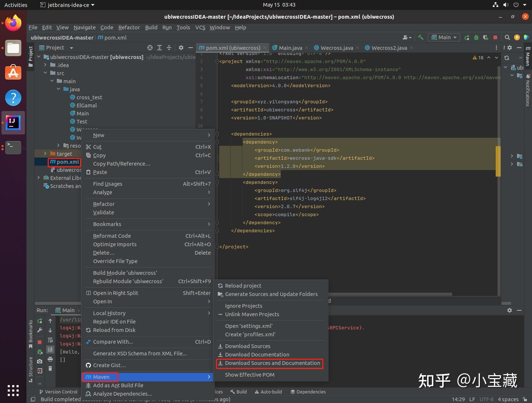Stop the running process with the red square icon
The image size is (532, 403).
pos(496,37)
